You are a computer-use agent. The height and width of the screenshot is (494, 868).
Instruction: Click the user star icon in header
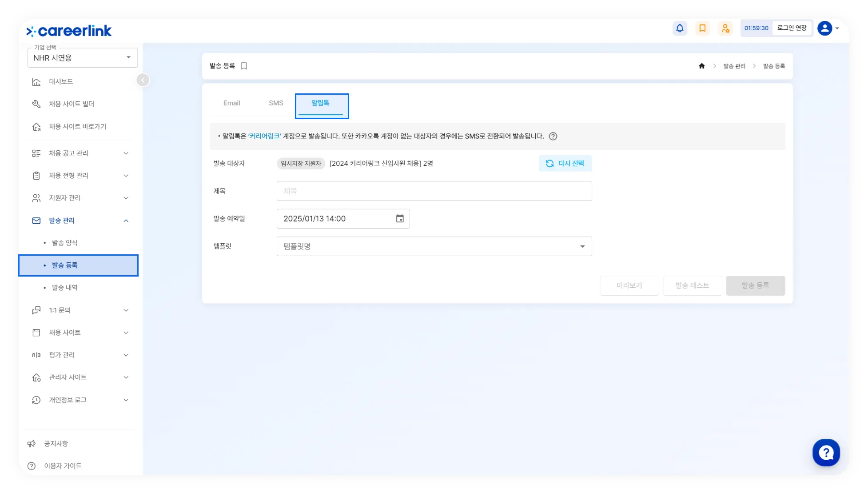click(725, 28)
